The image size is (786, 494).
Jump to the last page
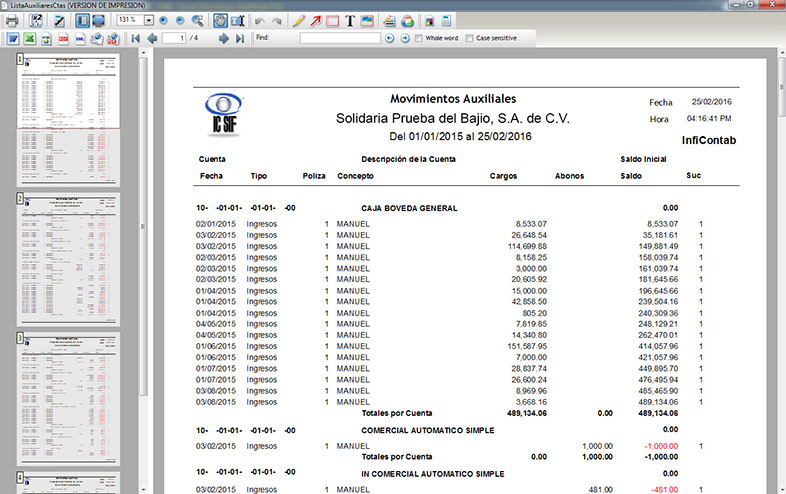(x=239, y=38)
